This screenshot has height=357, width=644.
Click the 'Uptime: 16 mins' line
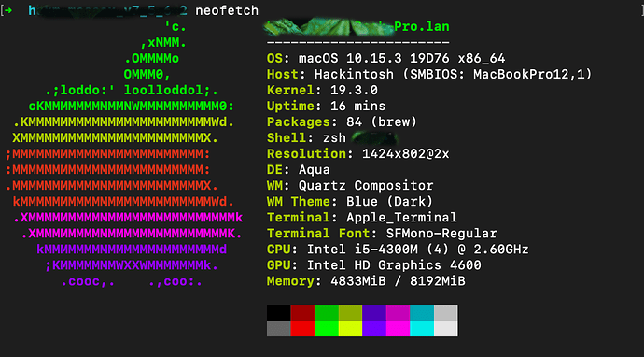pyautogui.click(x=326, y=107)
